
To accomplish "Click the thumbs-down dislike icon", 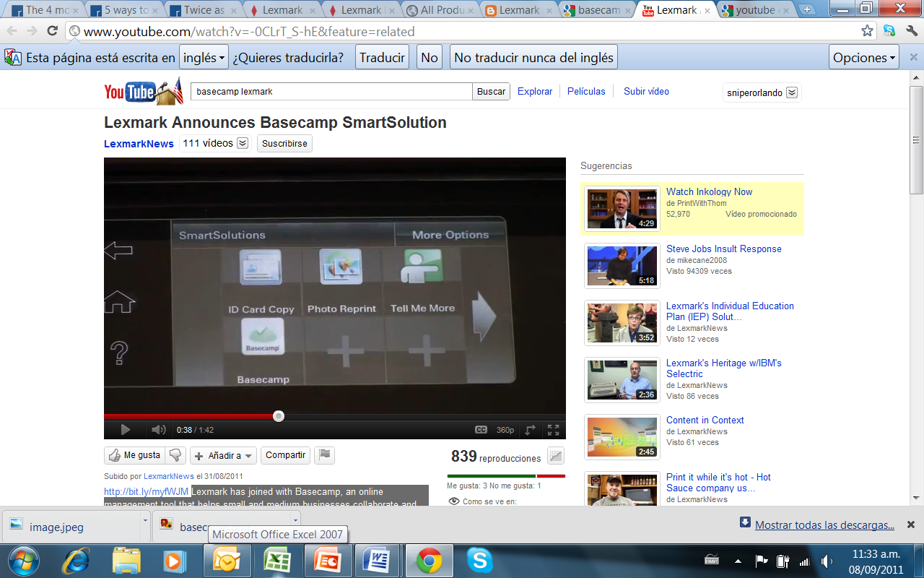I will 175,455.
